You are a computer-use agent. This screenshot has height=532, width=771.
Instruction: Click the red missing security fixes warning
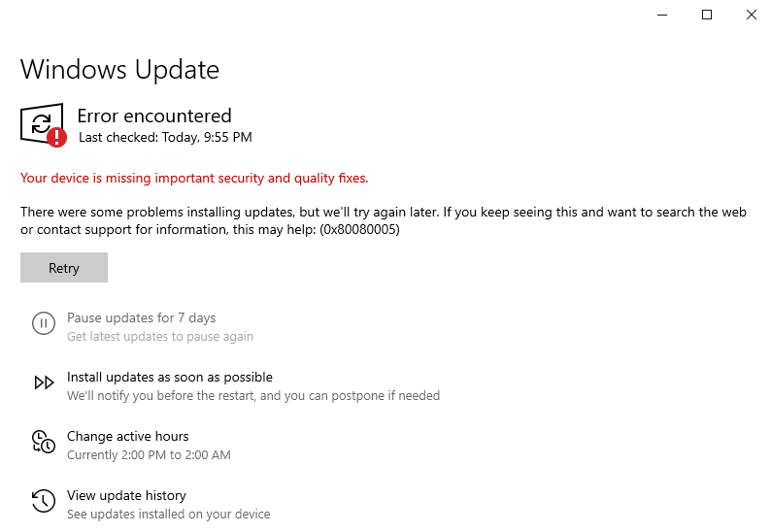tap(194, 179)
